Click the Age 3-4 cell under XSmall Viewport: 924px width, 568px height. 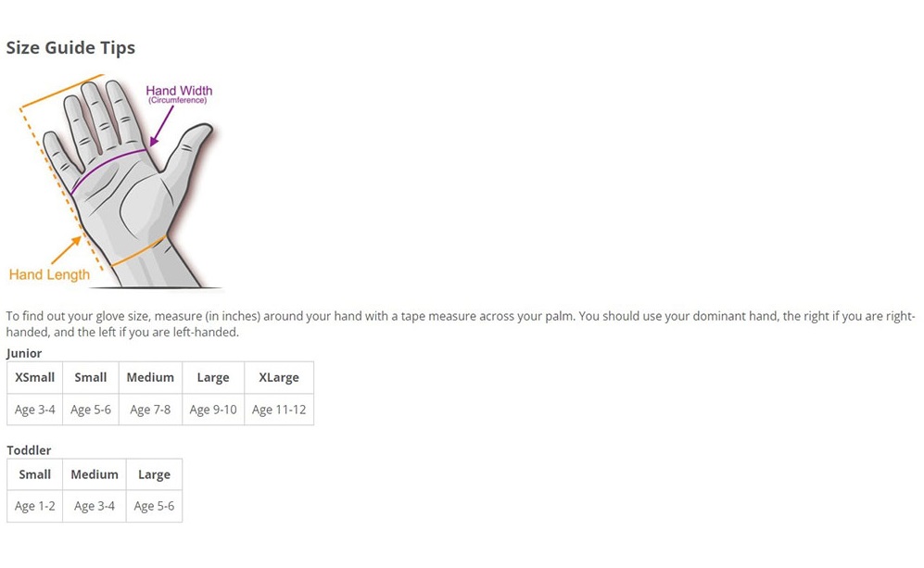pyautogui.click(x=35, y=410)
